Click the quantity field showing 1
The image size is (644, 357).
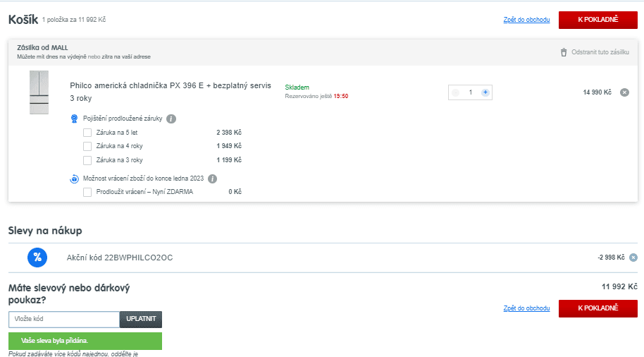(471, 92)
